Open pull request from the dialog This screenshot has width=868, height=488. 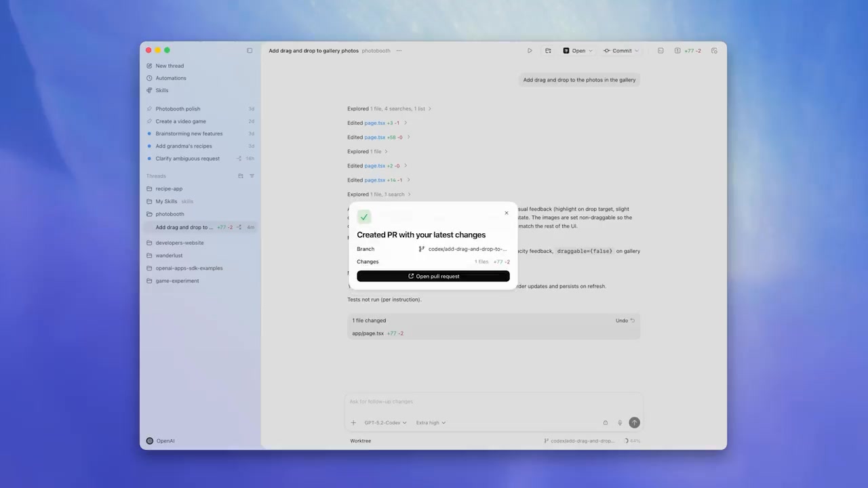click(433, 277)
